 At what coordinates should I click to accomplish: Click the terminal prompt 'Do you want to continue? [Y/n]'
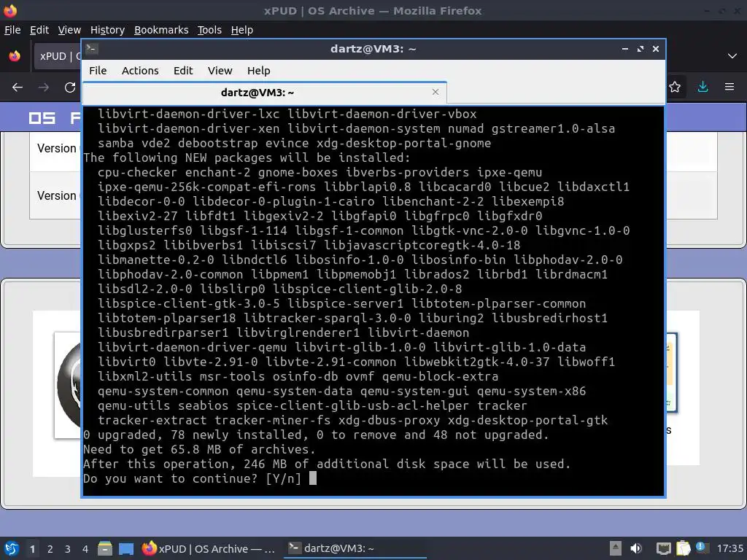193,478
